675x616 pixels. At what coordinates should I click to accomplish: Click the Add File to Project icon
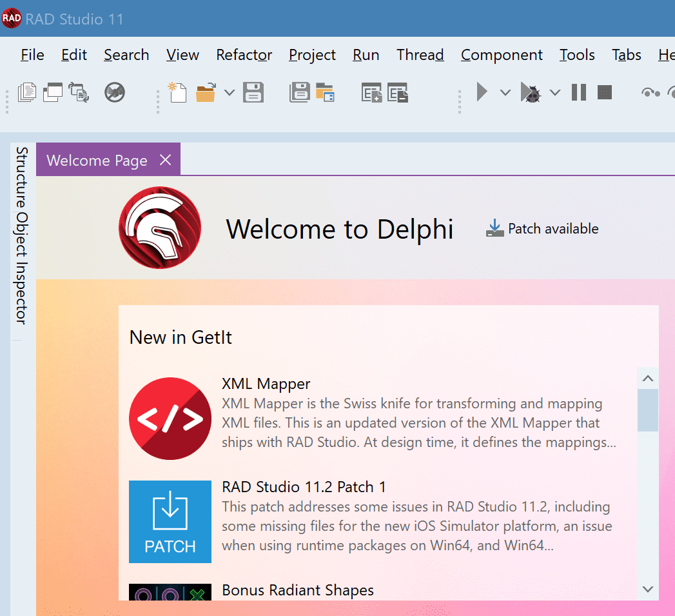371,92
